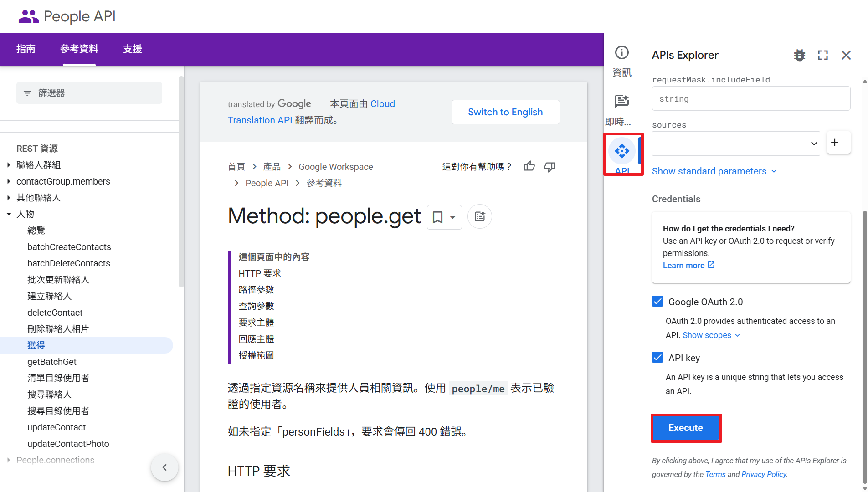Open the Privacy Policy link
This screenshot has height=492, width=868.
click(x=764, y=474)
